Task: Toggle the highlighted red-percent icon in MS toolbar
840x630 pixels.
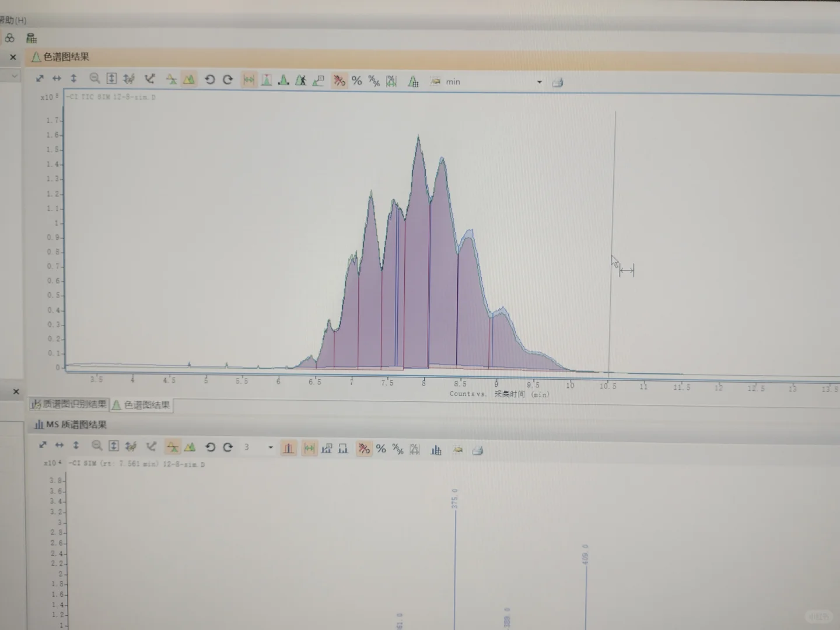Action: point(364,449)
